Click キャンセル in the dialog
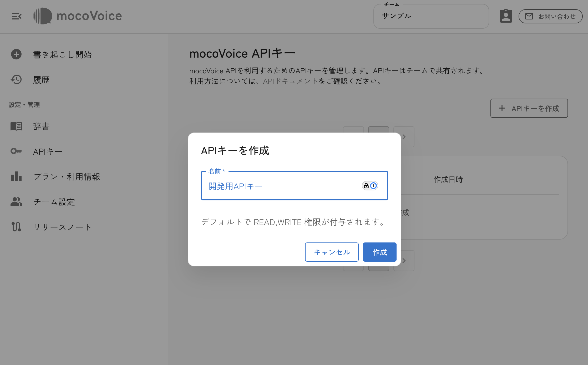This screenshot has width=588, height=365. click(332, 252)
